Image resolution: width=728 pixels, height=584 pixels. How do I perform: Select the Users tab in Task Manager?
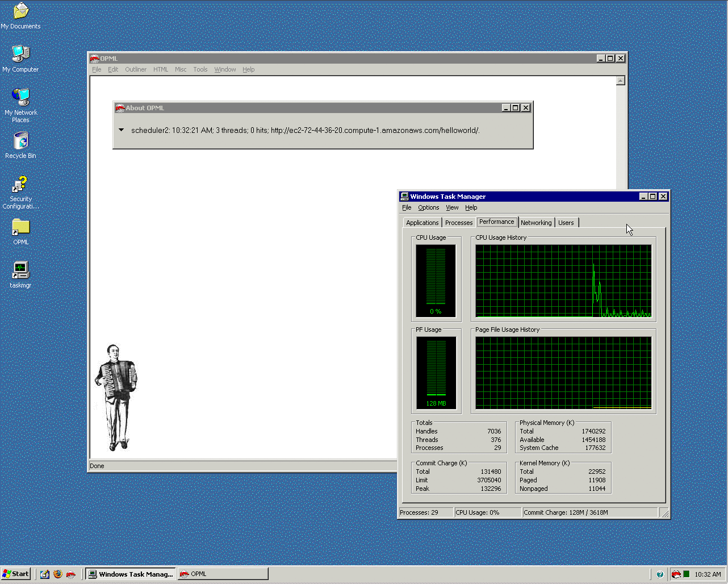tap(566, 223)
